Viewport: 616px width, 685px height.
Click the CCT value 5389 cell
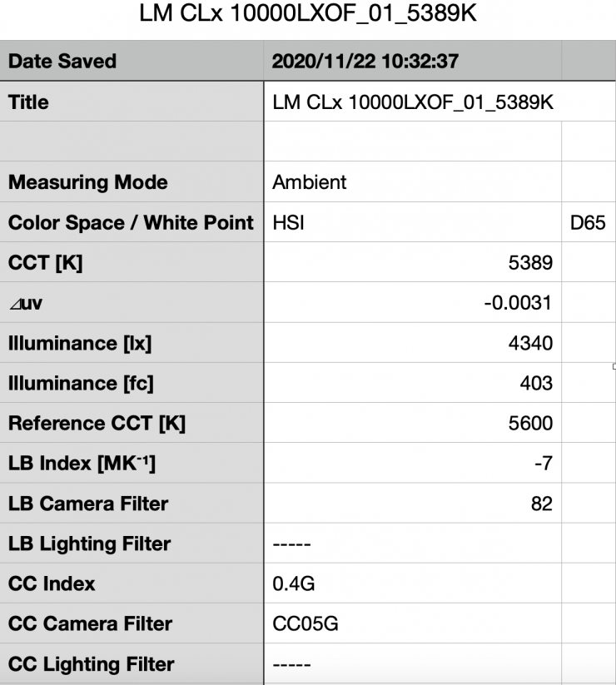pos(413,263)
